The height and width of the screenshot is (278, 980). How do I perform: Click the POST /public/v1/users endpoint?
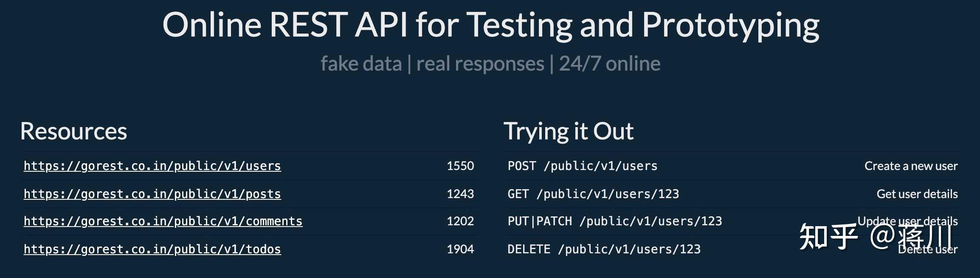coord(582,166)
